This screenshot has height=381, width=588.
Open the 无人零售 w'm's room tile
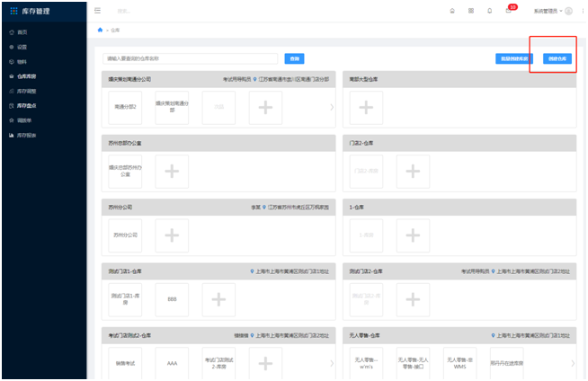click(366, 363)
